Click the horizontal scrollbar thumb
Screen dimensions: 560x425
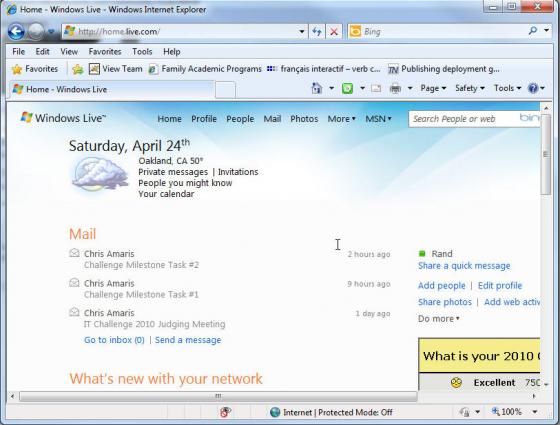pyautogui.click(x=218, y=396)
